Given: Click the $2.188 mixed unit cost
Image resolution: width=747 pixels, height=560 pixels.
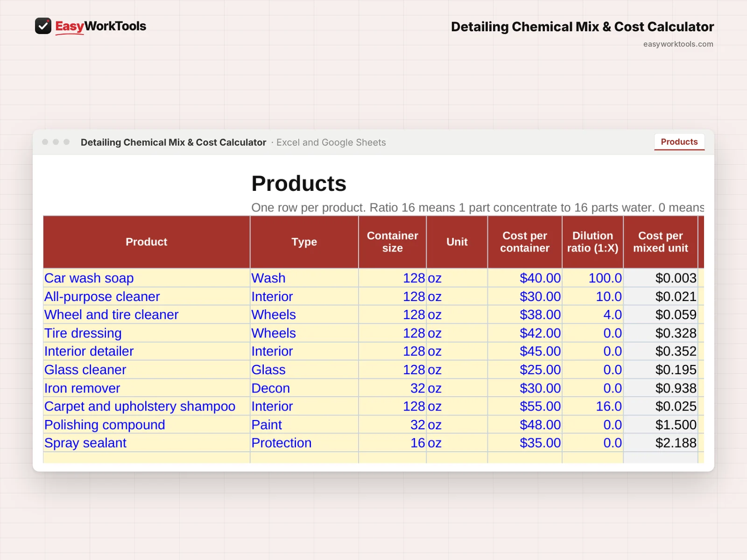Looking at the screenshot, I should pyautogui.click(x=661, y=443).
